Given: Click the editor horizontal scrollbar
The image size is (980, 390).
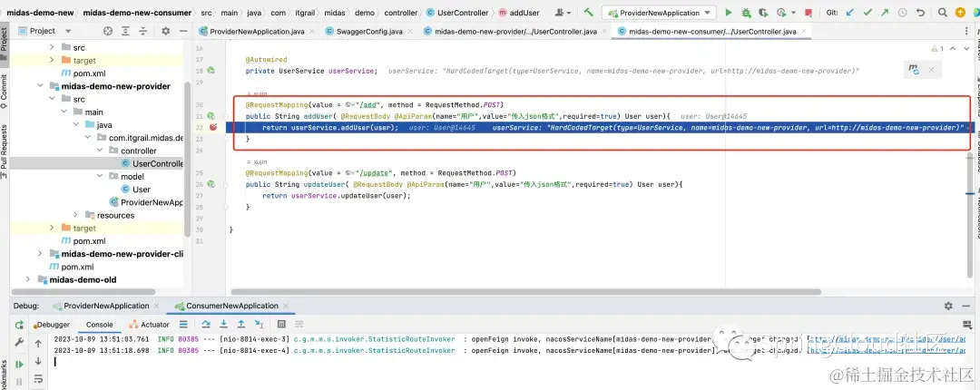Looking at the screenshot, I should (525, 291).
